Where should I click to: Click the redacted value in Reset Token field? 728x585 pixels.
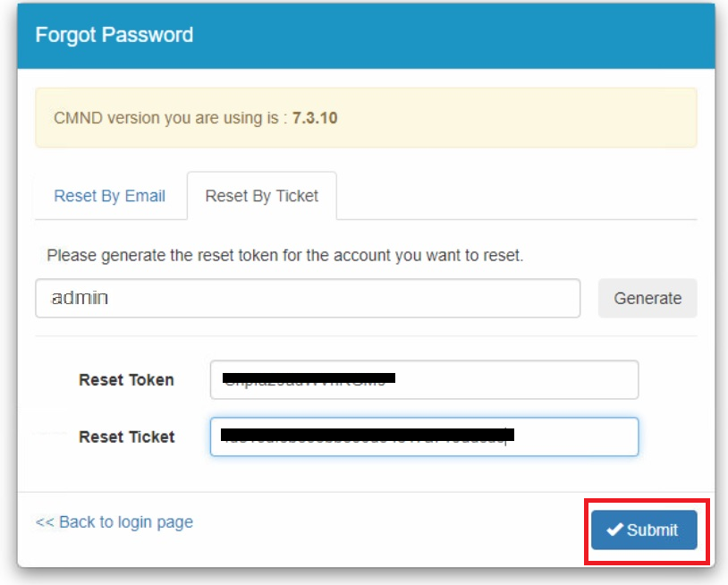click(309, 379)
